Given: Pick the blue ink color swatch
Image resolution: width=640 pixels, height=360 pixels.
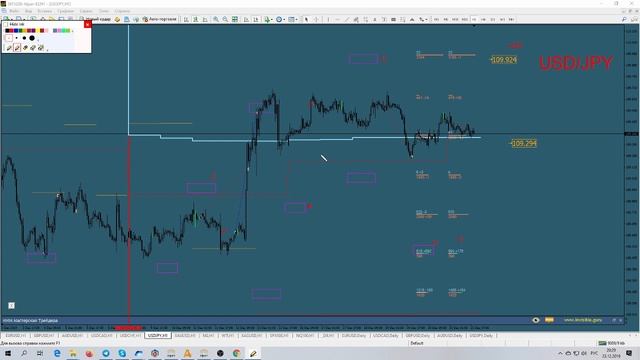Looking at the screenshot, I should click(x=16, y=31).
